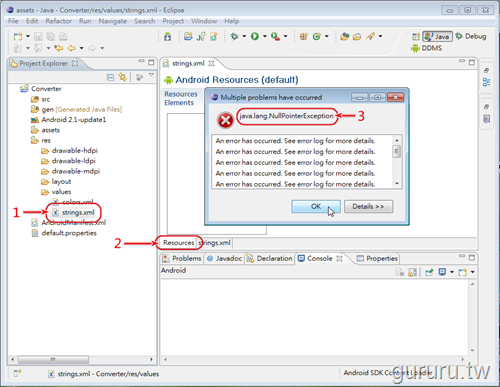Click the External Tools run icon

coord(275,36)
